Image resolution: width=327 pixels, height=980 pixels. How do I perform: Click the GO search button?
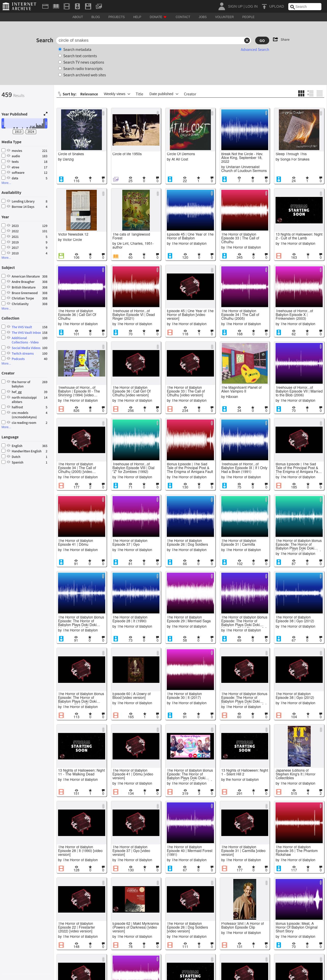262,40
